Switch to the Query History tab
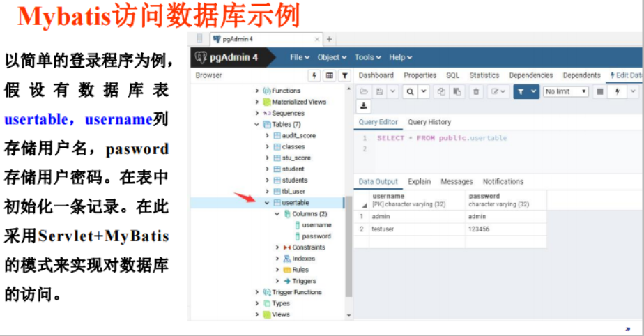Image resolution: width=644 pixels, height=336 pixels. 429,122
